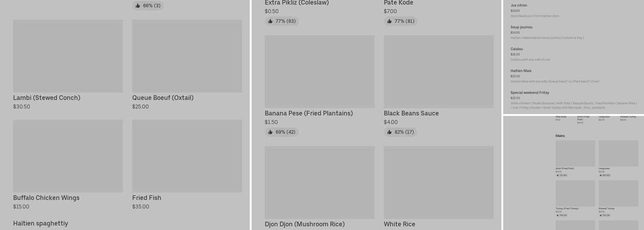Open the Haitien Mais menu item
Viewport: 644px width, 230px height.
click(x=521, y=71)
